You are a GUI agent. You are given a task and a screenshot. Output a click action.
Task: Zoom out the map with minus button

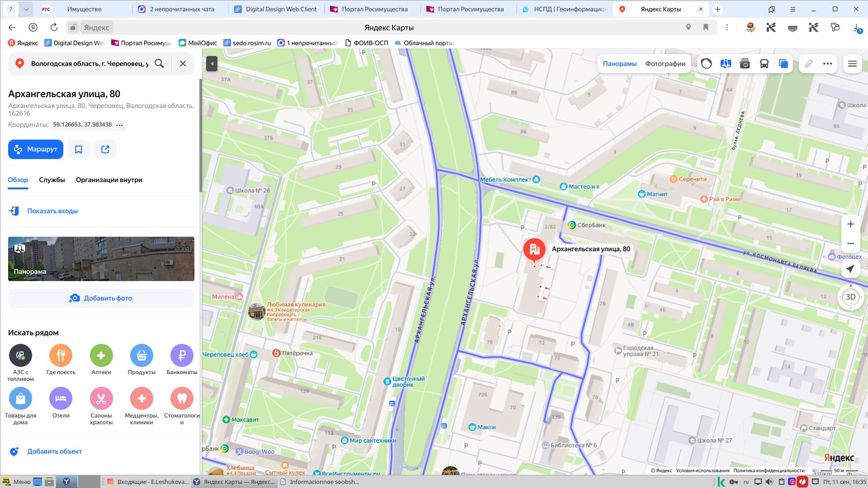(851, 243)
